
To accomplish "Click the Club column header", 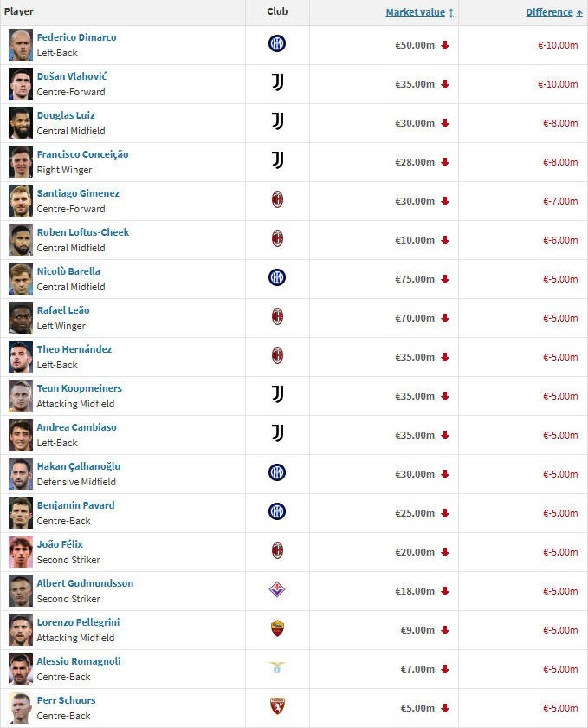I will click(277, 12).
